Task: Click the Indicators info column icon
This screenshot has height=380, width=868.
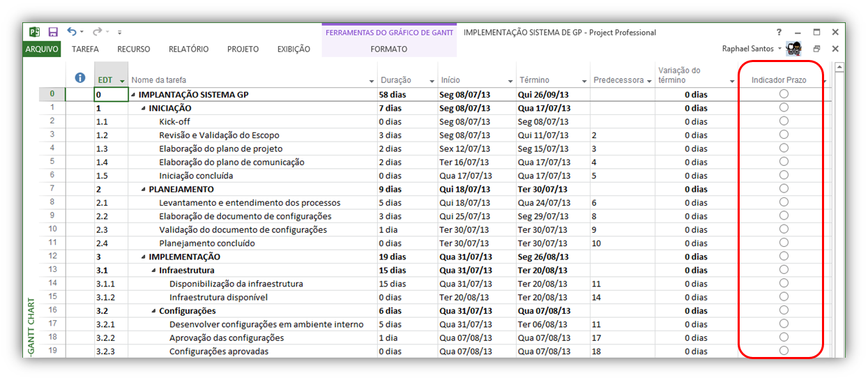Action: click(x=80, y=78)
